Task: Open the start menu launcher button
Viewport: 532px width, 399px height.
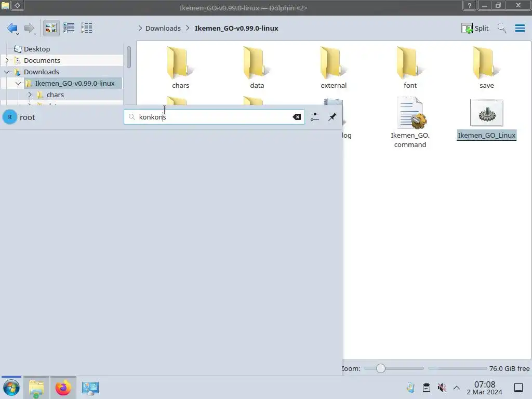Action: [11, 388]
